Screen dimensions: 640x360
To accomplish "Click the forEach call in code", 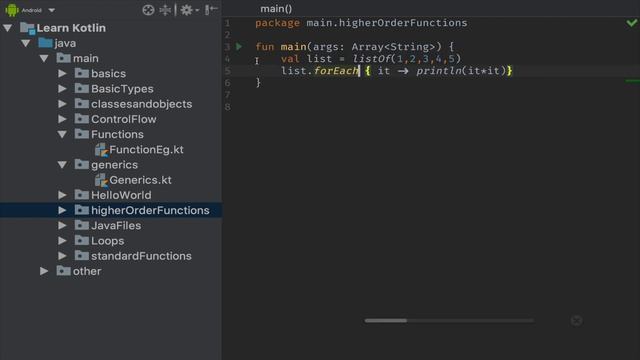I will [x=336, y=71].
